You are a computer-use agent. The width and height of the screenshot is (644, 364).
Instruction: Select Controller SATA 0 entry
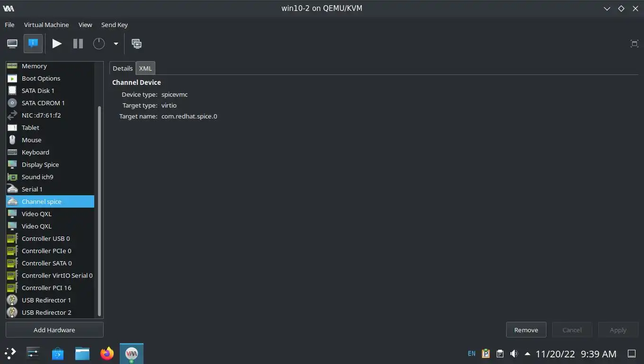click(x=50, y=263)
